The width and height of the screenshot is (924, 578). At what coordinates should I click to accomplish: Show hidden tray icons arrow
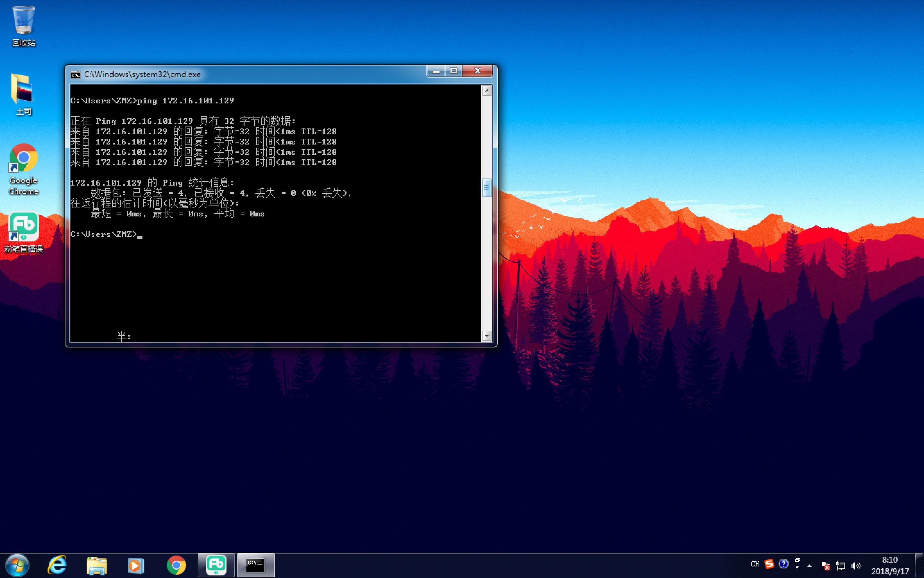click(809, 565)
